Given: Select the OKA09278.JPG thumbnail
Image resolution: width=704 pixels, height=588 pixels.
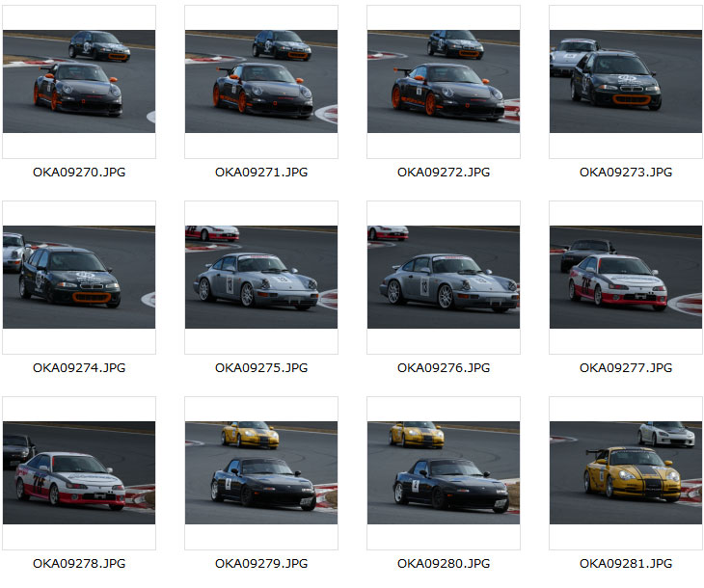Looking at the screenshot, I should click(x=79, y=472).
